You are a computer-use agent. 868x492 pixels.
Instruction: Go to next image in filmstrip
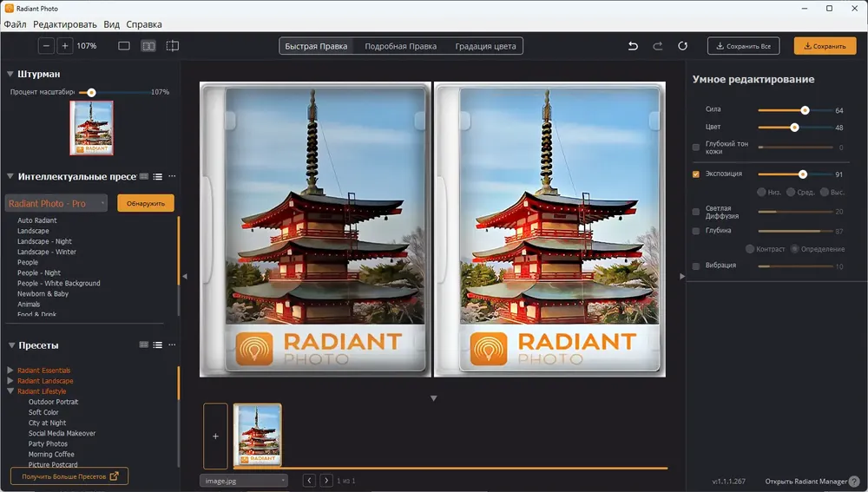click(x=325, y=480)
